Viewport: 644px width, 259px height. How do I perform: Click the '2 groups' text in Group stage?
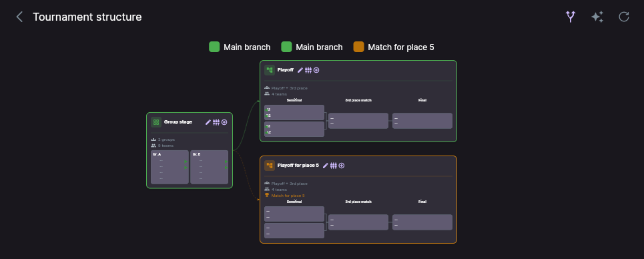(x=166, y=140)
